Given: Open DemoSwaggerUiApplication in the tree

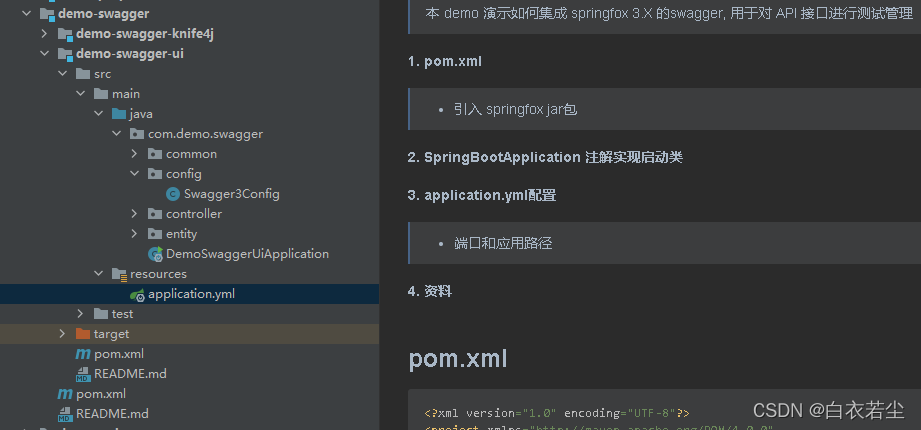Looking at the screenshot, I should tap(247, 253).
